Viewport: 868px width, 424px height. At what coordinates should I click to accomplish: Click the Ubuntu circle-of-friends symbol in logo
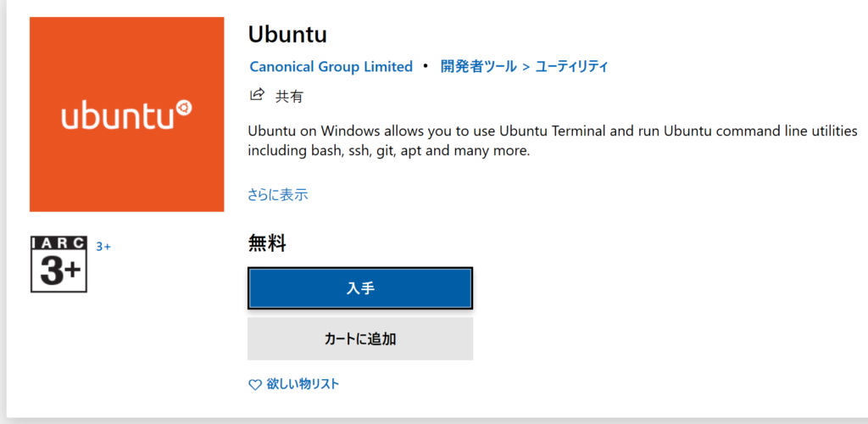(183, 108)
